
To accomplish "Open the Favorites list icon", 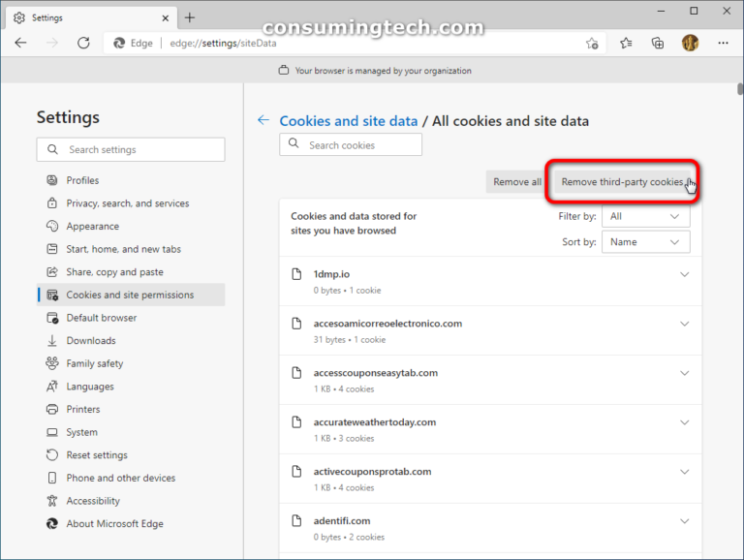I will point(626,44).
